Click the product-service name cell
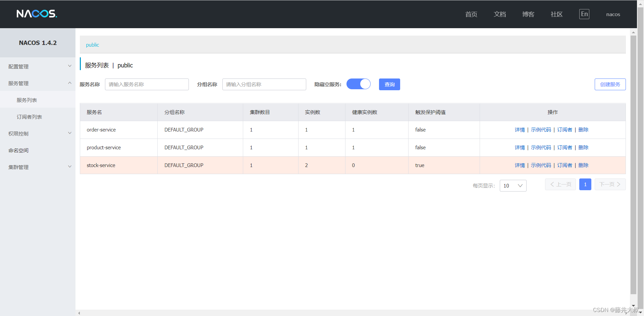The image size is (644, 316). 119,148
